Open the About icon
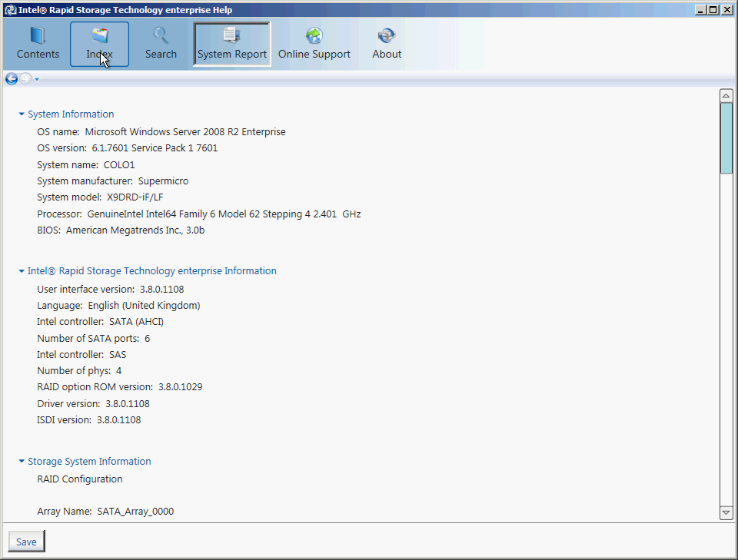 pos(387,35)
